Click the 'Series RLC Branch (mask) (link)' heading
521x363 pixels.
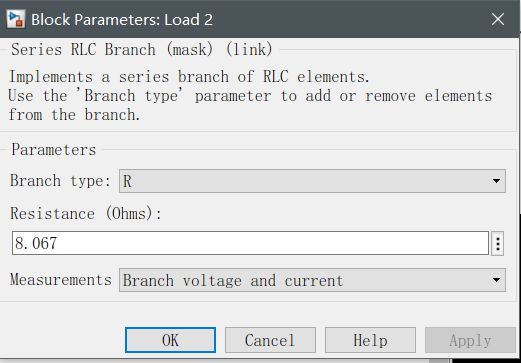point(142,50)
